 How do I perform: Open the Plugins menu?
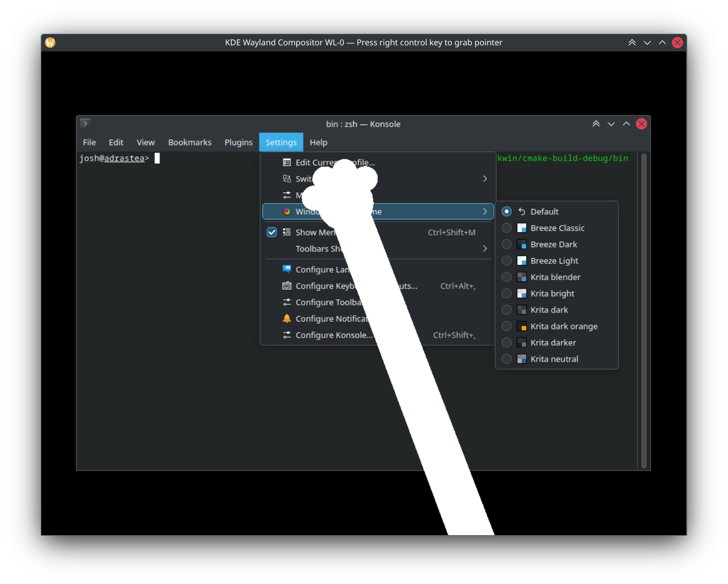pyautogui.click(x=238, y=142)
